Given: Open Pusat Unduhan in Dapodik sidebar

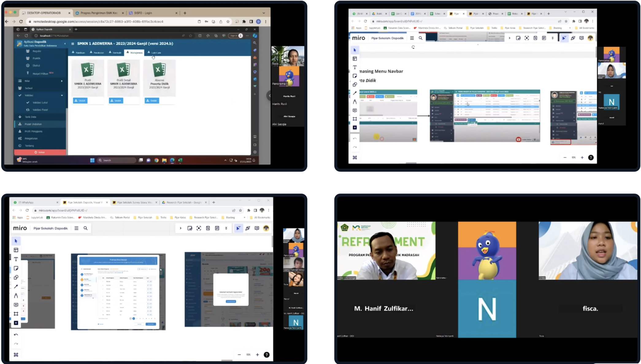Looking at the screenshot, I should pos(40,124).
